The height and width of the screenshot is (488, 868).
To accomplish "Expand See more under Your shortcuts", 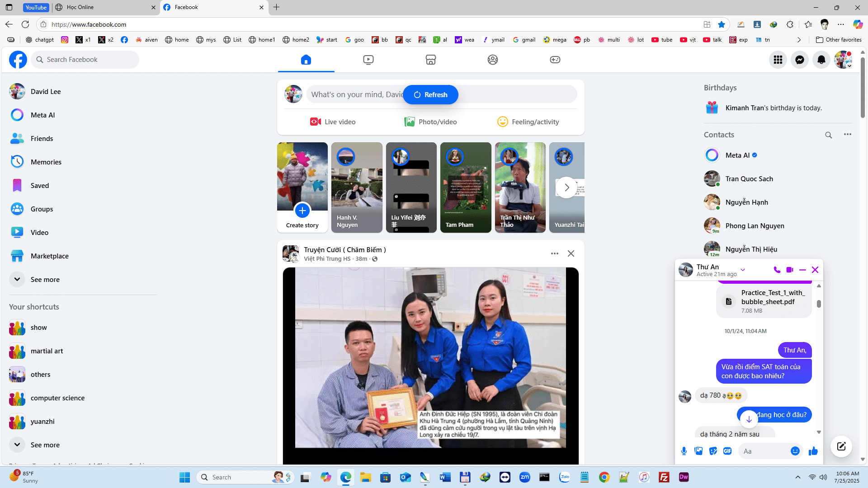I will pos(45,445).
